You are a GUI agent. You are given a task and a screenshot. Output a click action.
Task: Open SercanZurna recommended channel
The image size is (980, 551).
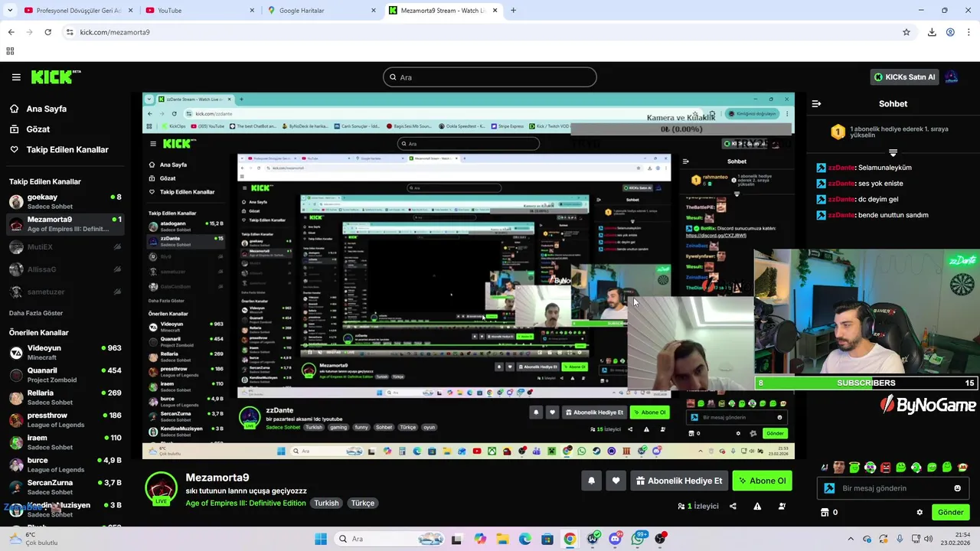[x=65, y=487]
